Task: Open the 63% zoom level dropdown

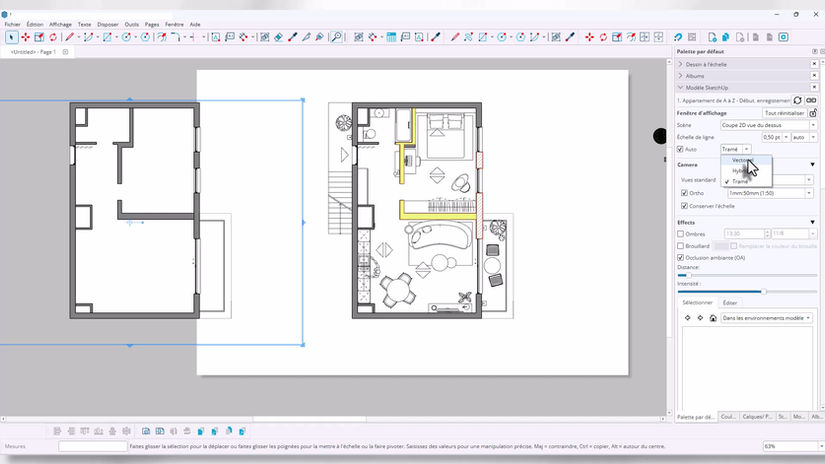Action: click(821, 446)
